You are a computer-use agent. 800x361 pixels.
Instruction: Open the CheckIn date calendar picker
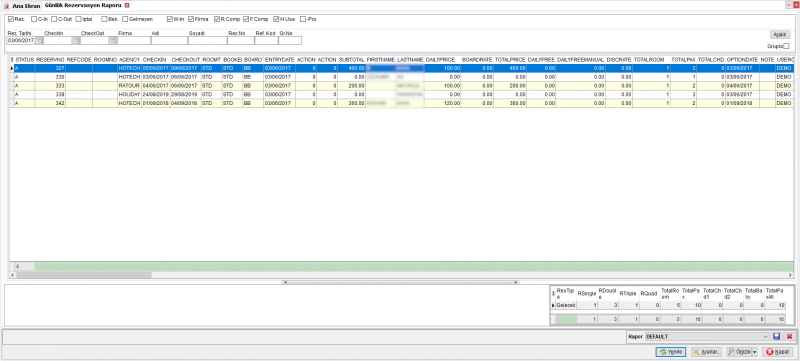click(x=75, y=40)
